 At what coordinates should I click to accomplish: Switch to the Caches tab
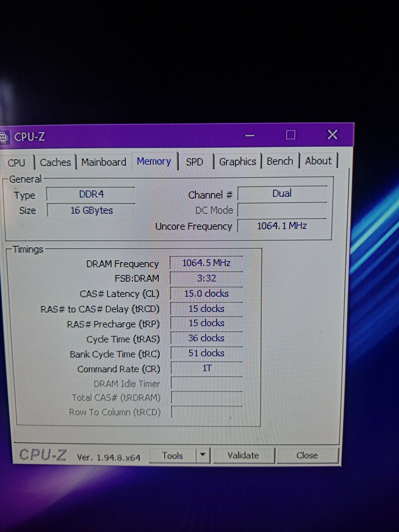click(55, 162)
